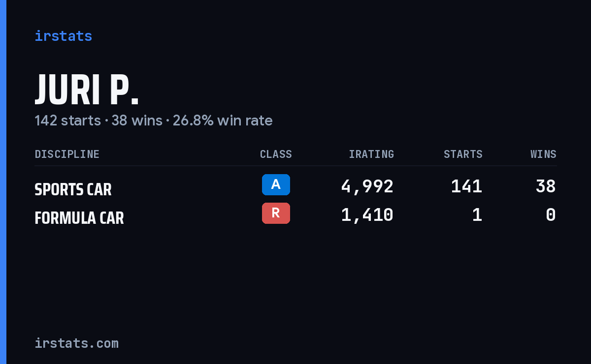Open the irstats.com footer link
Image resolution: width=591 pixels, height=364 pixels.
coord(76,343)
